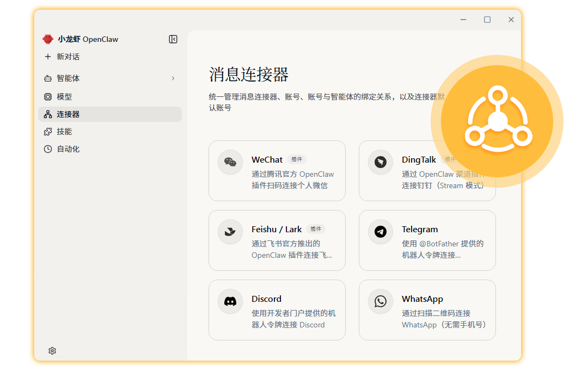This screenshot has width=588, height=372.
Task: Click the red lobster OpenClaw logo
Action: click(x=48, y=39)
